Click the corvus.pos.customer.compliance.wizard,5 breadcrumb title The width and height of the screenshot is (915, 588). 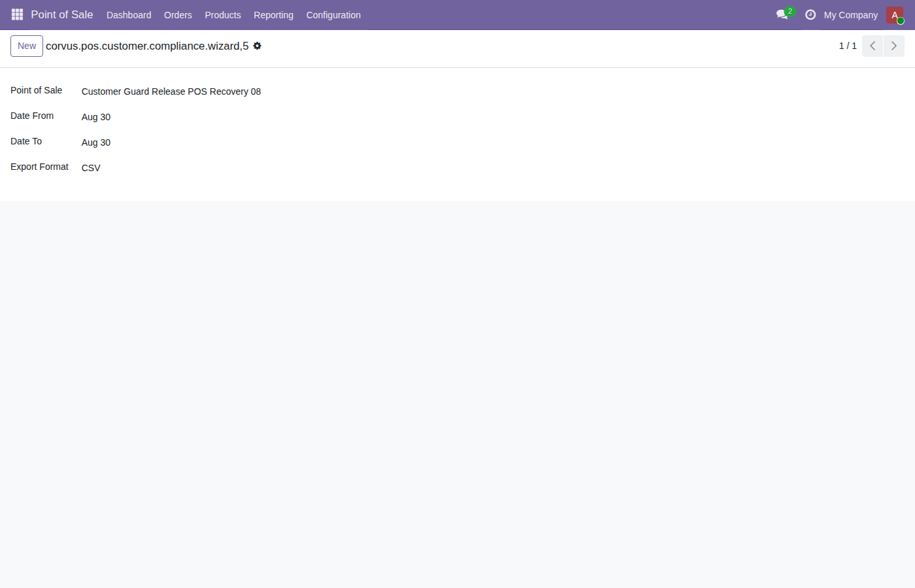tap(147, 46)
